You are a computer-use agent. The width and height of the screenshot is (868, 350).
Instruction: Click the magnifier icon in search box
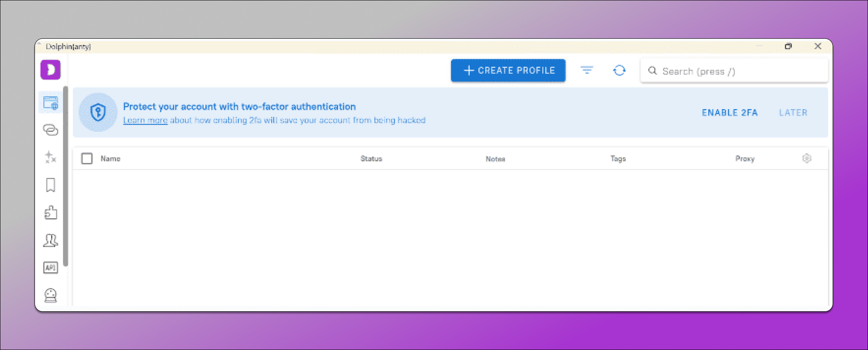[x=653, y=71]
